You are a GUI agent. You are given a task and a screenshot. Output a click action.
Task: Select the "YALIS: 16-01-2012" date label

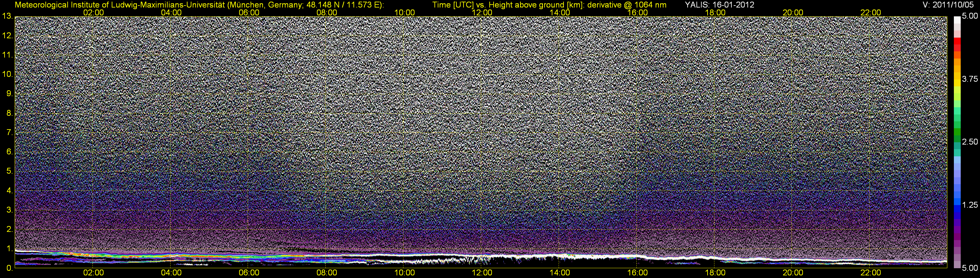click(x=719, y=5)
